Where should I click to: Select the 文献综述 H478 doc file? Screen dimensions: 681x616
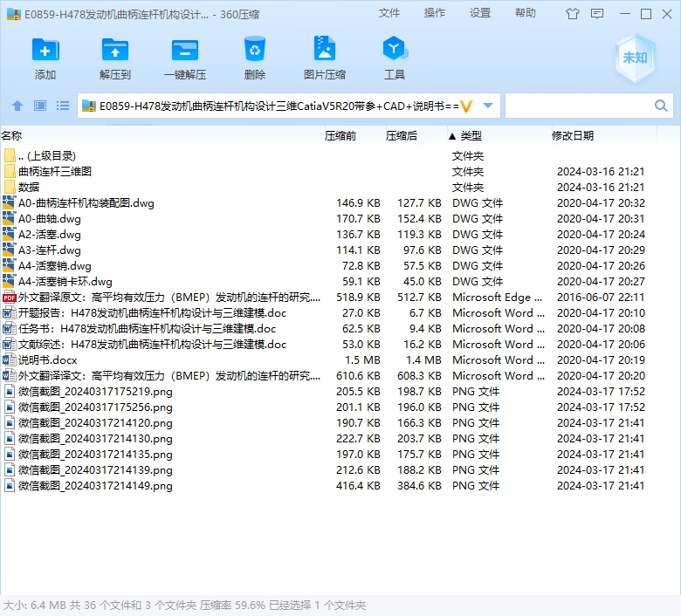pos(330,345)
